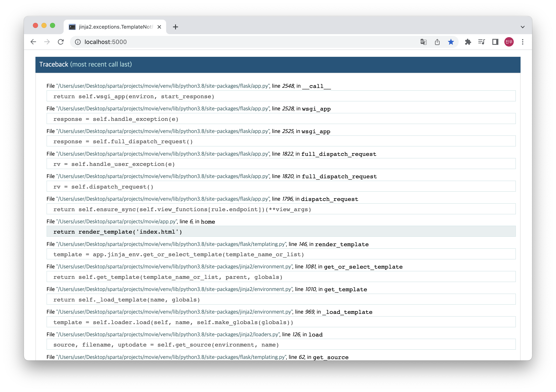Share this page via the share icon
The image size is (556, 392).
coord(437,42)
